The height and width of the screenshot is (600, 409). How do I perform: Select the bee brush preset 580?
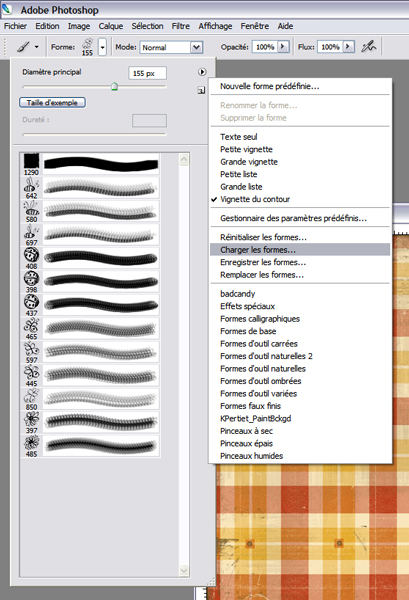point(90,211)
